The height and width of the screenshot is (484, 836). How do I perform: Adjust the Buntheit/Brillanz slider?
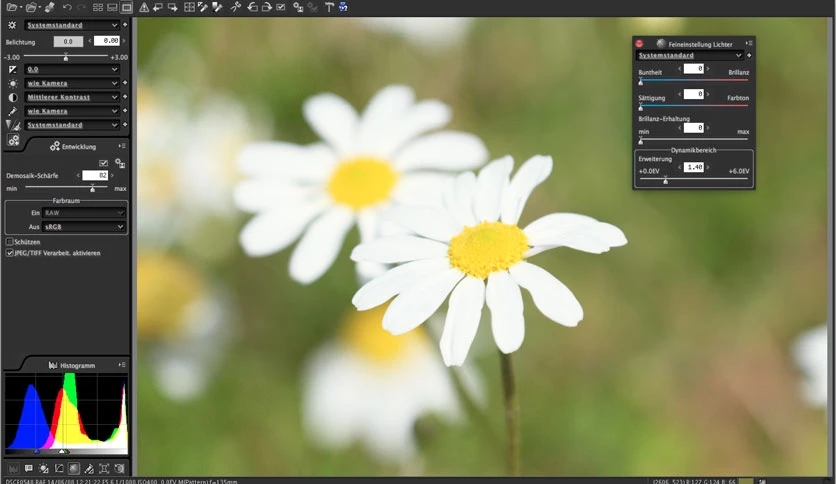click(x=640, y=81)
